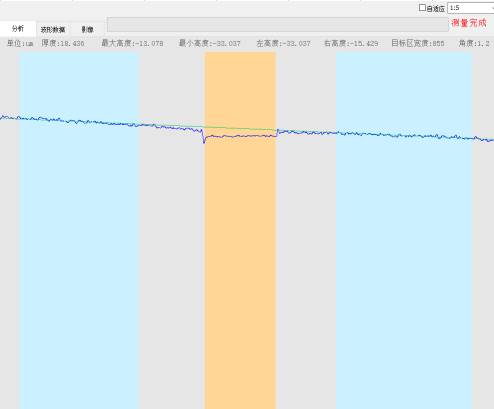
Task: Click the 角度 angle readout
Action: (474, 43)
